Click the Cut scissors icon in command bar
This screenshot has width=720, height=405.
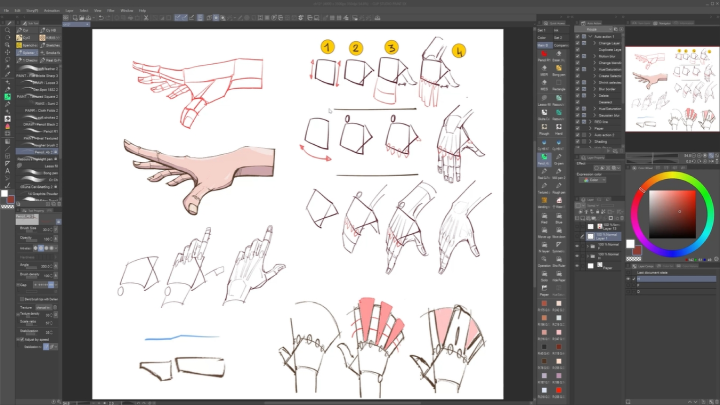[146, 18]
